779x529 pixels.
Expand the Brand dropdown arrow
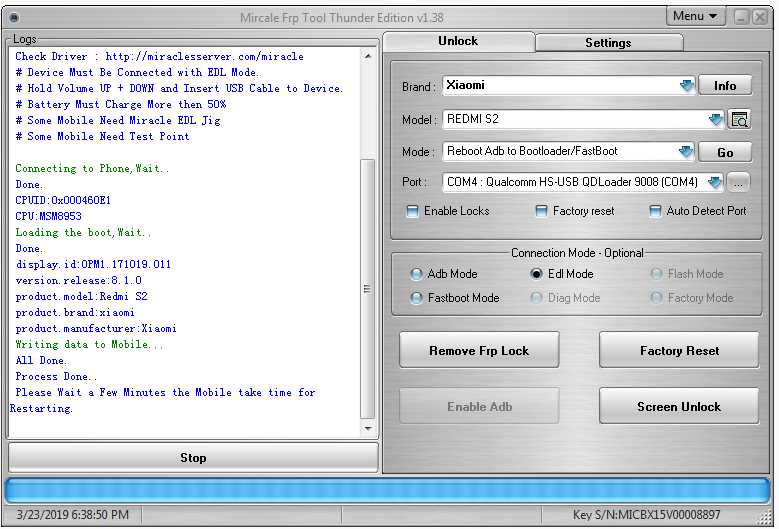(687, 85)
